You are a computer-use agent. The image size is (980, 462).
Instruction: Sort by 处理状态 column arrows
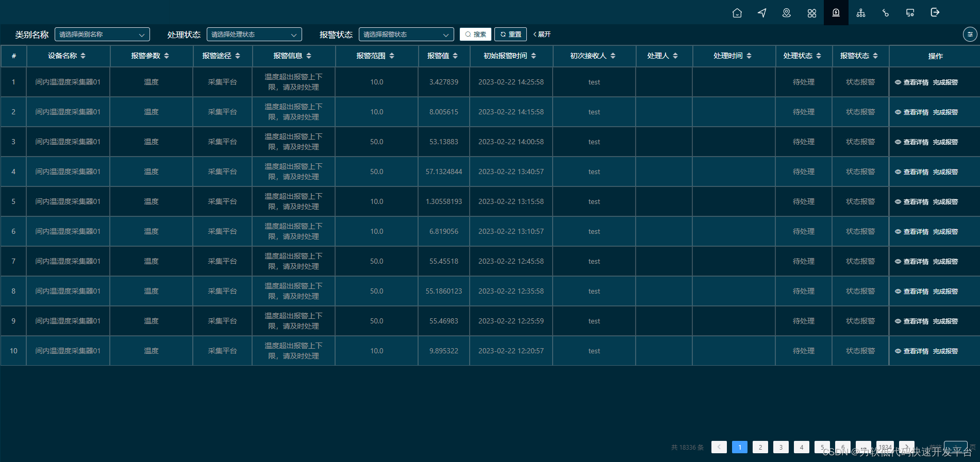click(x=819, y=56)
